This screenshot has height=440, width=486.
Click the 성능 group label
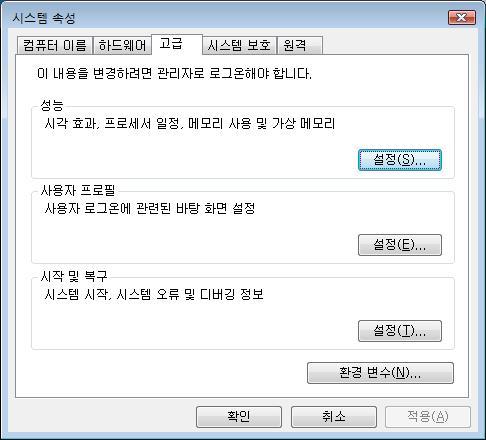click(x=52, y=105)
